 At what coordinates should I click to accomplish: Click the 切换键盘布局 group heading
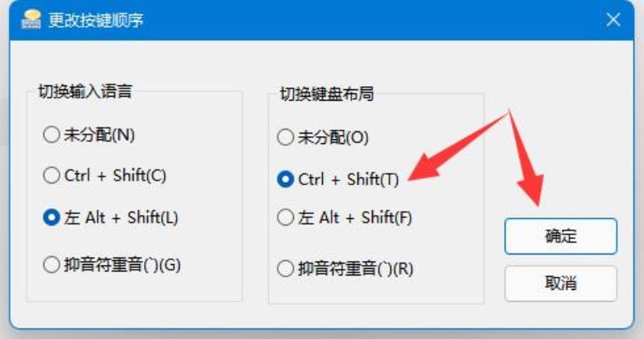(x=327, y=93)
